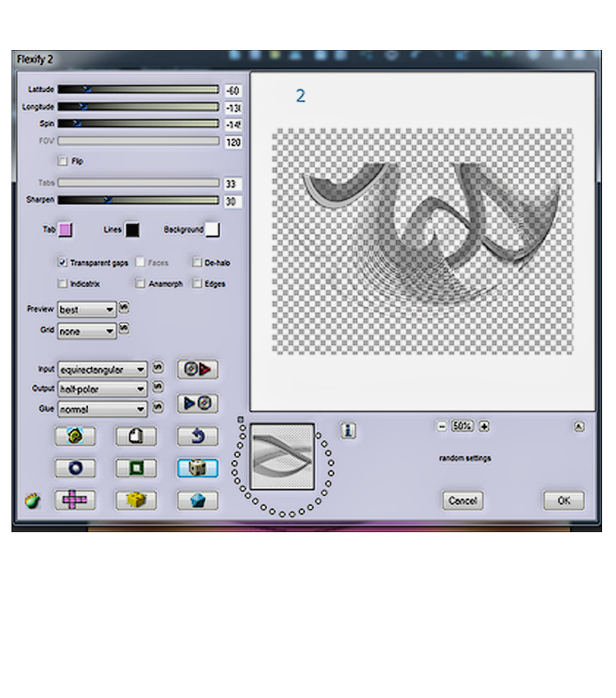Expand the Preview quality dropdown

86,310
